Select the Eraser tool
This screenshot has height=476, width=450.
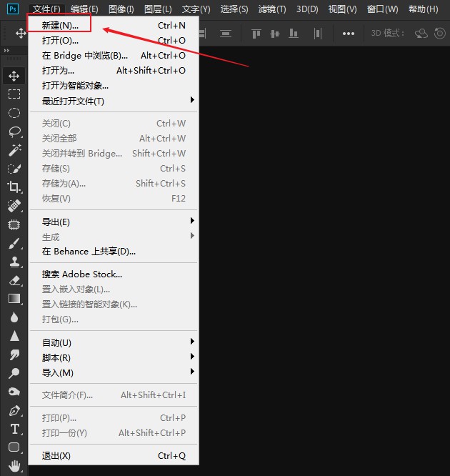[x=14, y=280]
